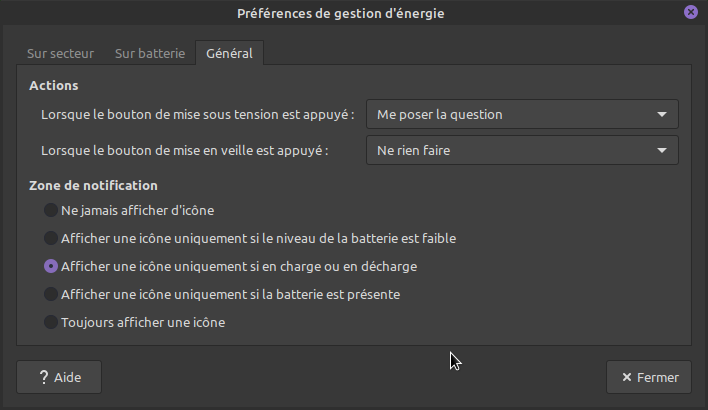Select icon only when charging or discharging
The width and height of the screenshot is (708, 410).
click(51, 267)
